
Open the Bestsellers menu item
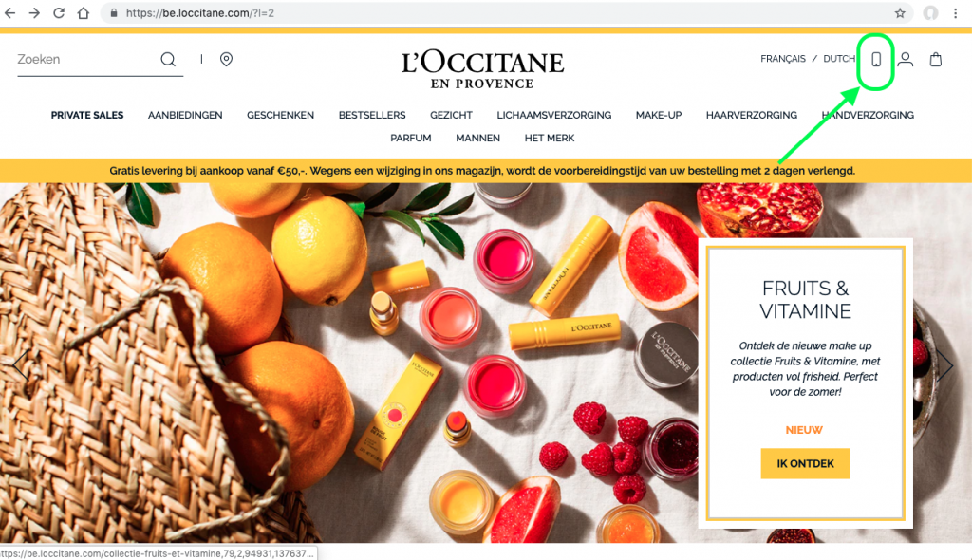(x=372, y=116)
